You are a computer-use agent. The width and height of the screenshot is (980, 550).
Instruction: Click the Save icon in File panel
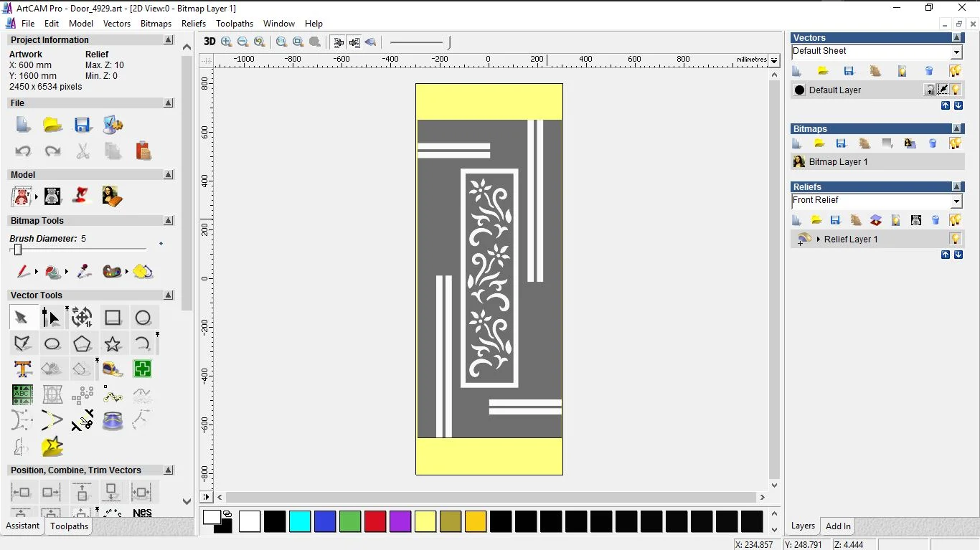83,125
